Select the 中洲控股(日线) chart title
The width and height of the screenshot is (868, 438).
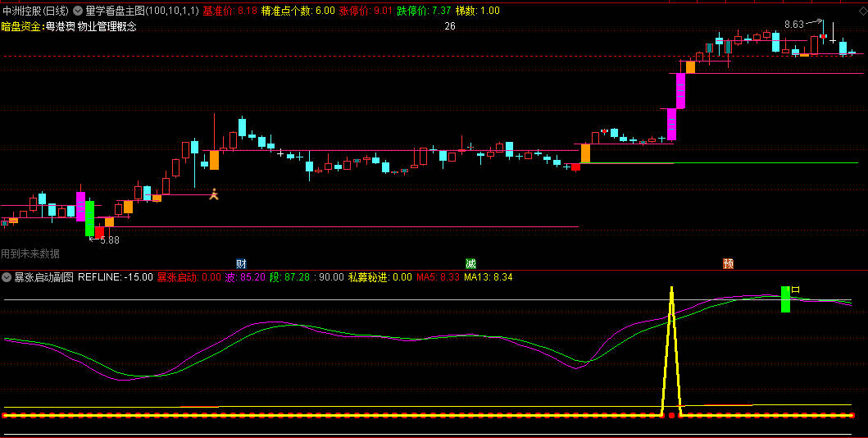(x=35, y=10)
